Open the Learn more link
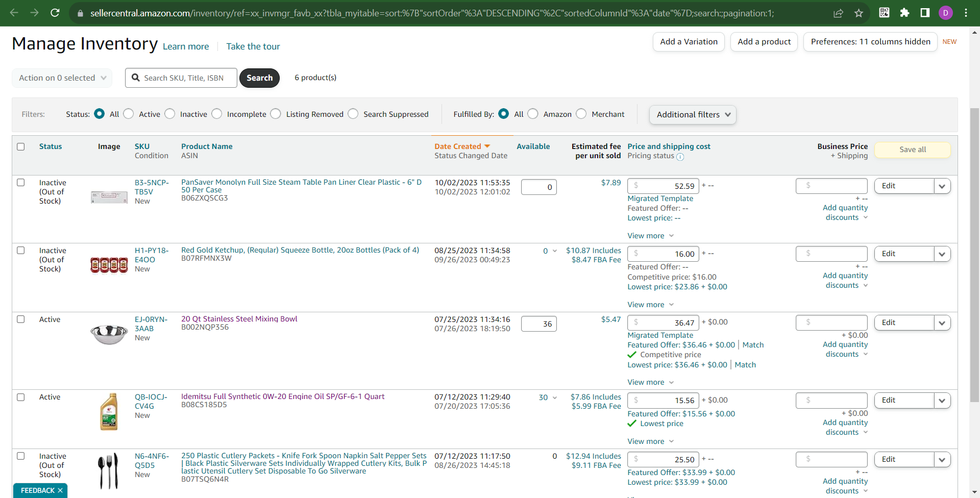Viewport: 980px width, 498px height. [x=186, y=46]
